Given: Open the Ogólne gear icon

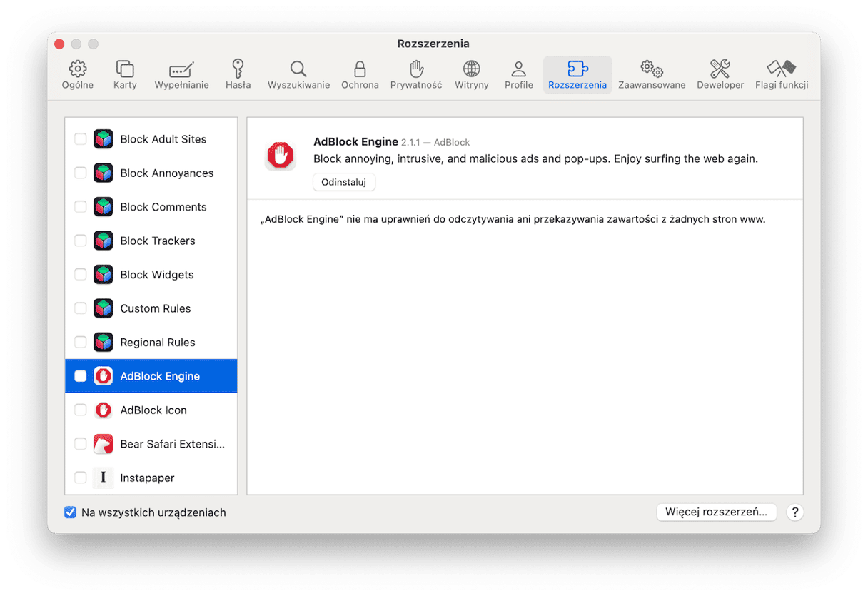Looking at the screenshot, I should click(x=78, y=69).
